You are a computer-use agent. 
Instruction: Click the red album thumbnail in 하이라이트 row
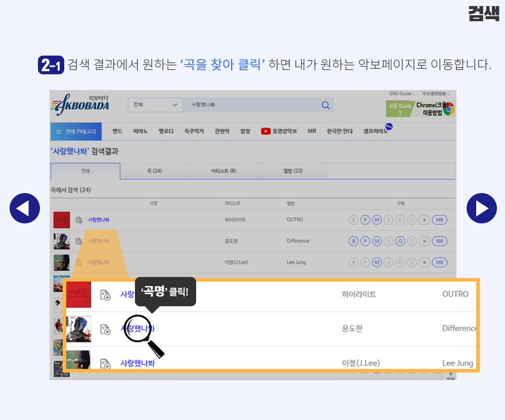[62, 220]
